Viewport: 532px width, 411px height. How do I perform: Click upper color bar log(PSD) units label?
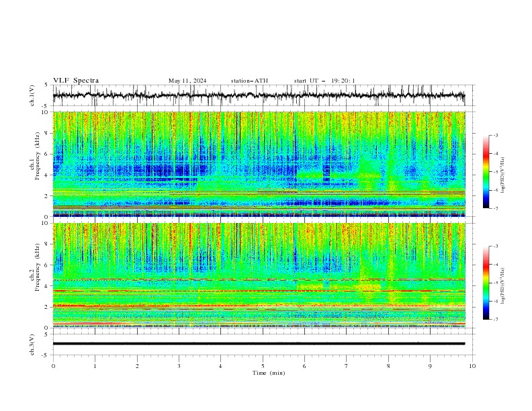(x=503, y=175)
